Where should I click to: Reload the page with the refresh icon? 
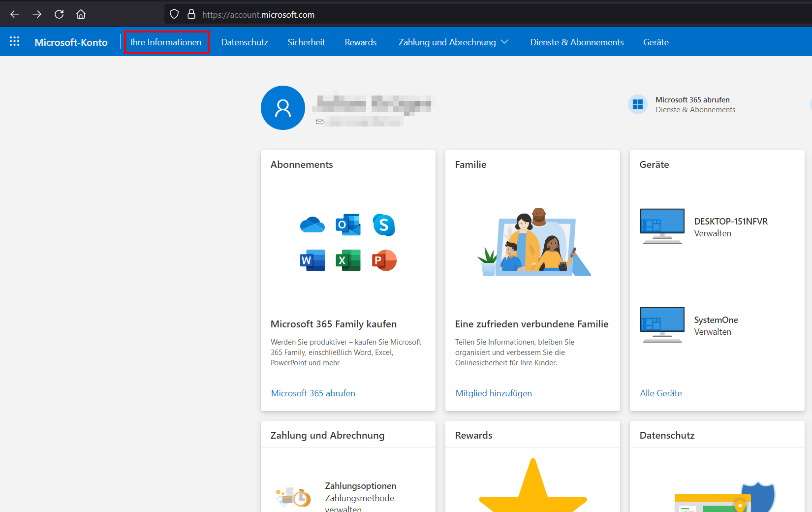tap(59, 14)
